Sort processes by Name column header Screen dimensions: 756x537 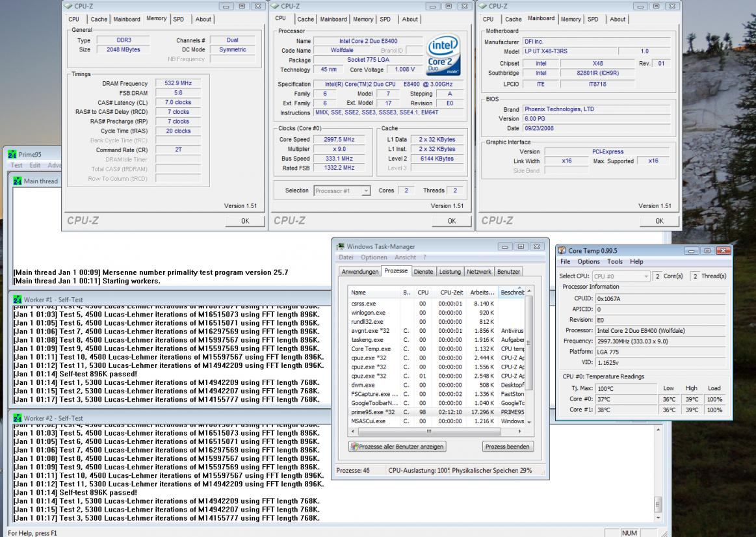tap(374, 292)
